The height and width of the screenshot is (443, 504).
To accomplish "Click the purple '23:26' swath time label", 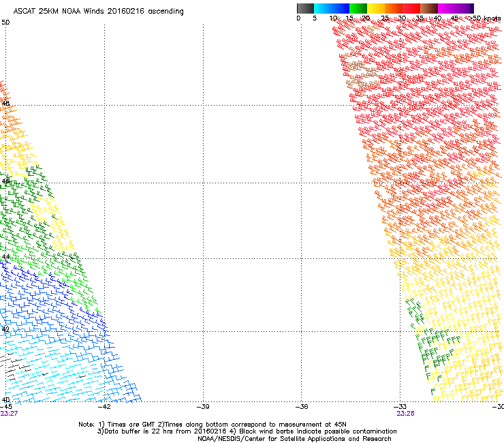I will click(x=406, y=414).
